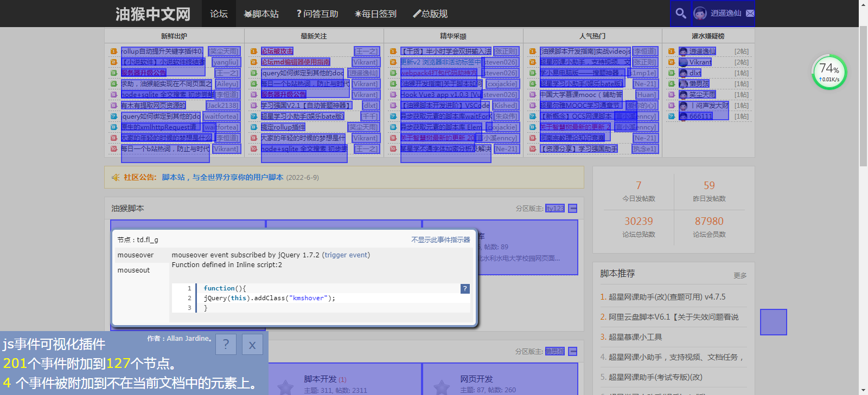This screenshot has width=868, height=395.
Task: Select the mouseover event tab in the popup
Action: coord(141,255)
